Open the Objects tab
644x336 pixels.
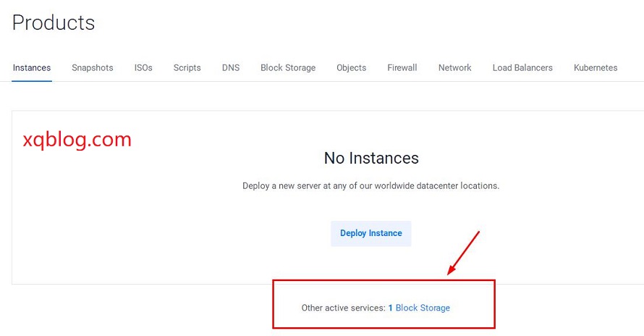coord(351,68)
